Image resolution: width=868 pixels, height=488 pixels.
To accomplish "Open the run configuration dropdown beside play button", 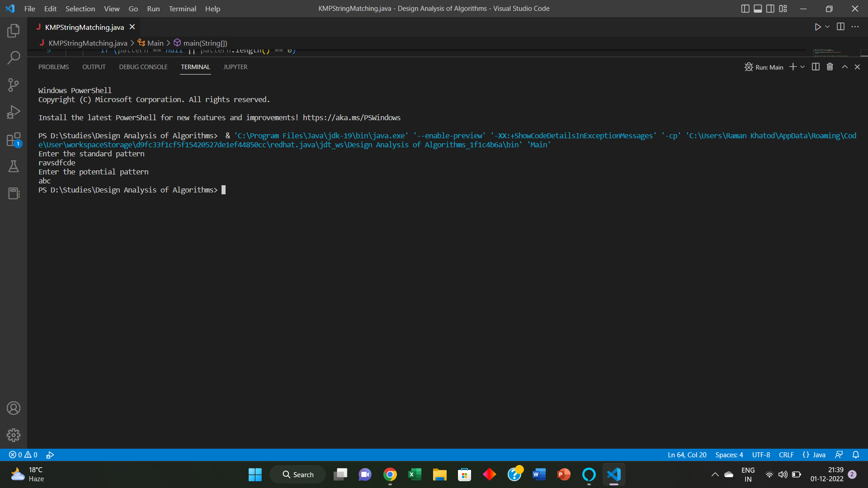I will tap(827, 27).
